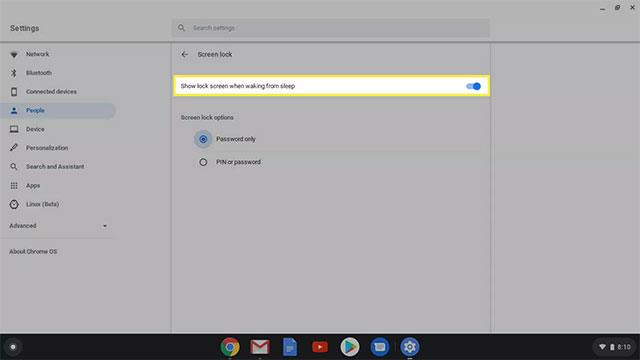Launch Gmail from the shelf
This screenshot has height=360, width=640.
coord(260,347)
